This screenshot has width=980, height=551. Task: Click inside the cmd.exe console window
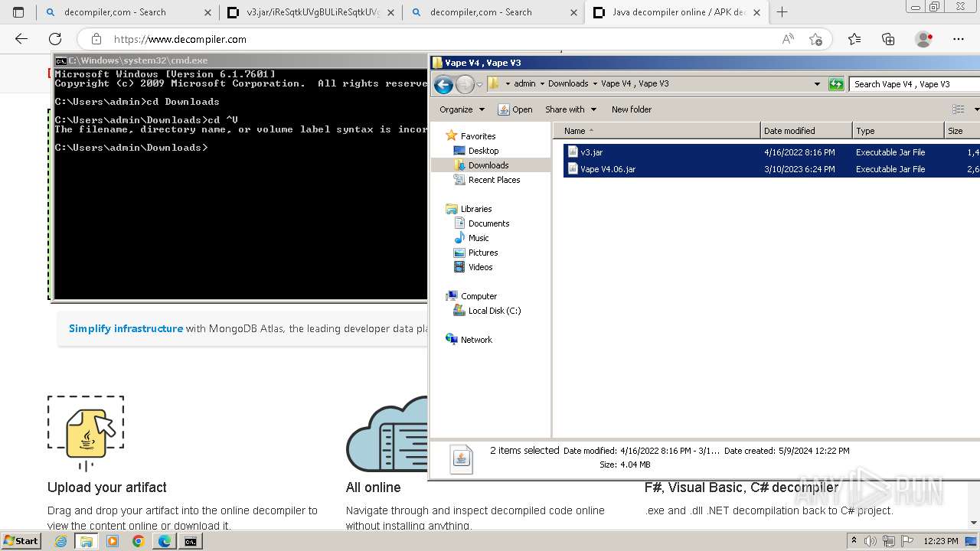click(x=240, y=184)
